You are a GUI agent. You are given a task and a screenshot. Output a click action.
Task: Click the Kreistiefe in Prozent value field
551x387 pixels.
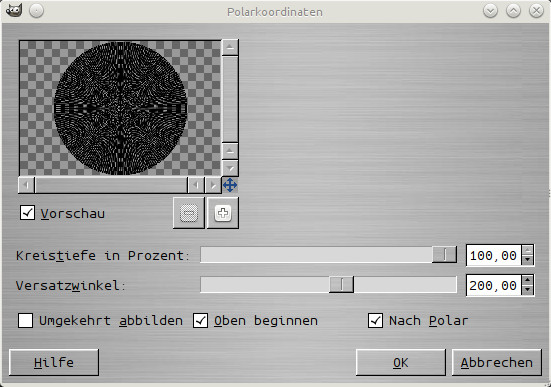click(x=494, y=256)
